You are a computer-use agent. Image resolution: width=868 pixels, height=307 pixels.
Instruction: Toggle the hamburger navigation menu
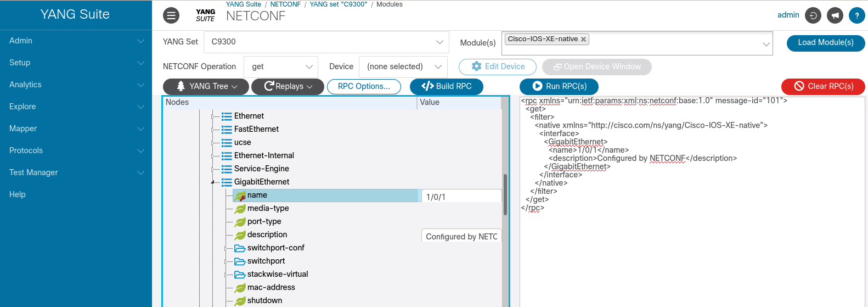[171, 15]
